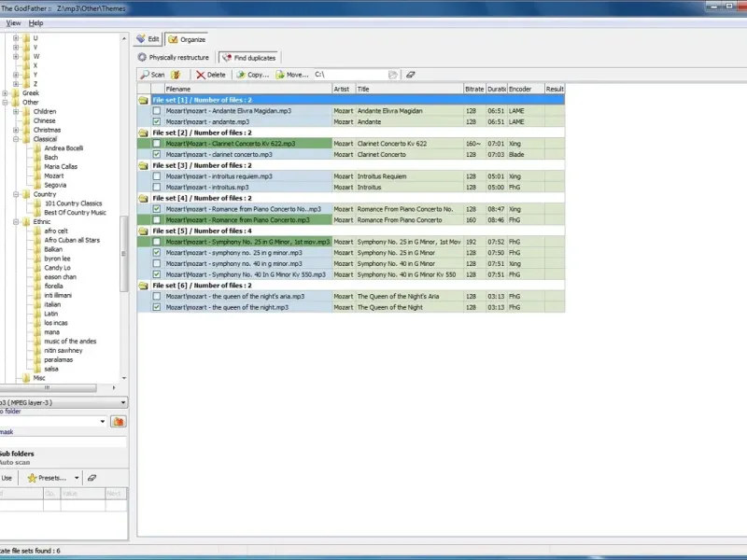Viewport: 747px width, 560px height.
Task: Click the File set [3] folder icon
Action: point(144,166)
